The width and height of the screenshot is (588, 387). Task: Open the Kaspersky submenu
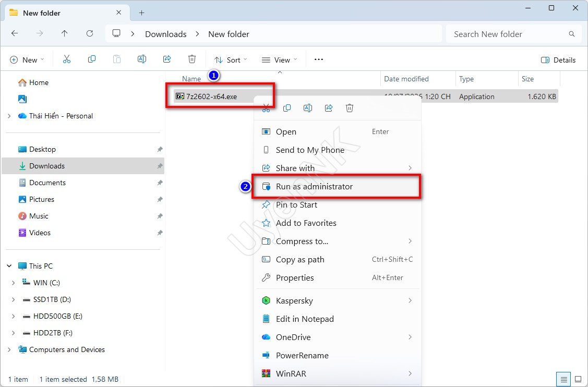[338, 301]
